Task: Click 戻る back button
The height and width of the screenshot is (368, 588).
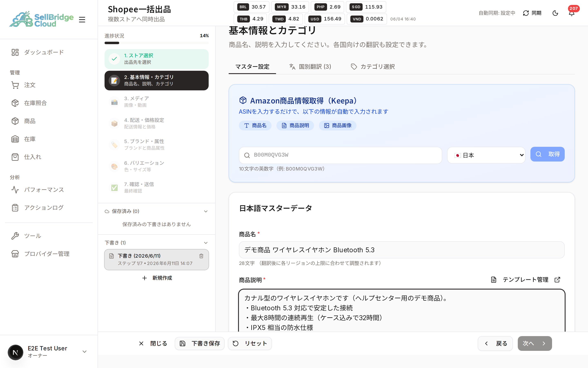Action: click(495, 343)
